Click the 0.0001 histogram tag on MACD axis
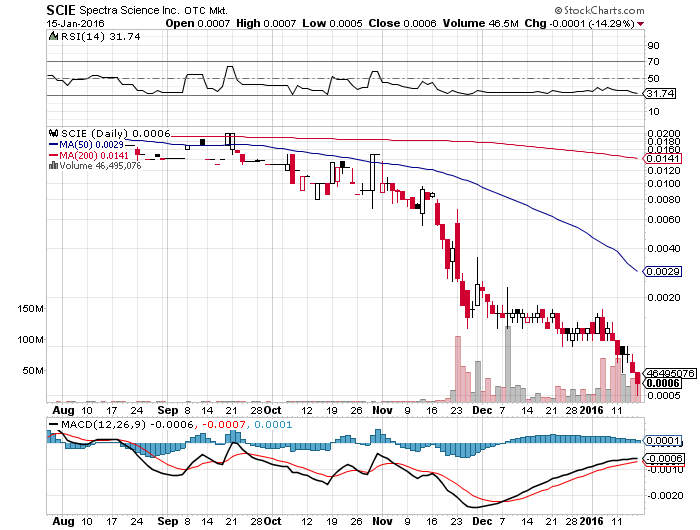 tap(663, 441)
